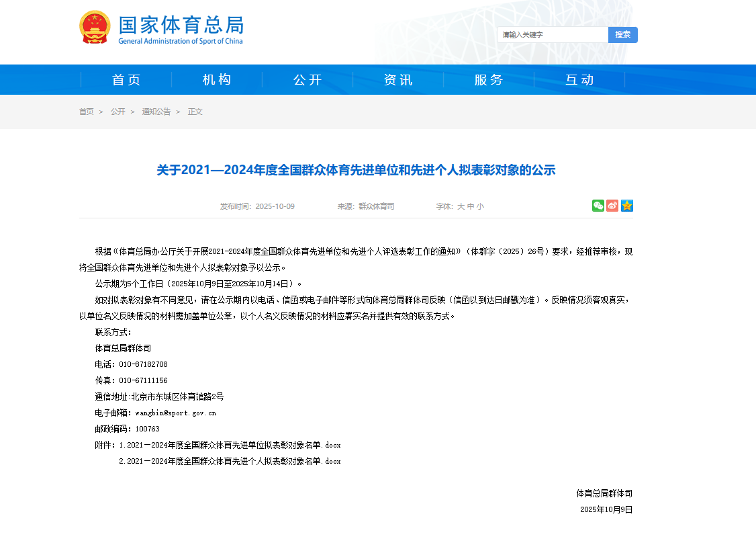Open the 机构 navigation menu item
The width and height of the screenshot is (756, 545).
pyautogui.click(x=217, y=80)
